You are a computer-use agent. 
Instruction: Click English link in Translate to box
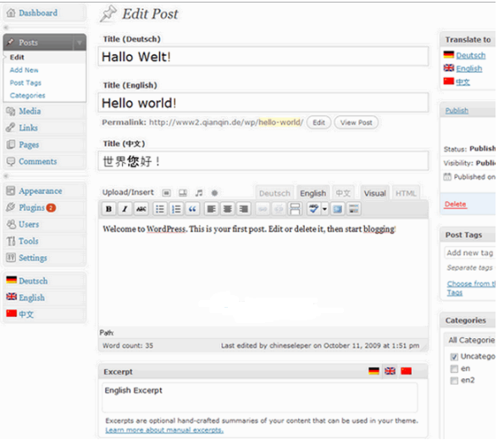[x=469, y=69]
